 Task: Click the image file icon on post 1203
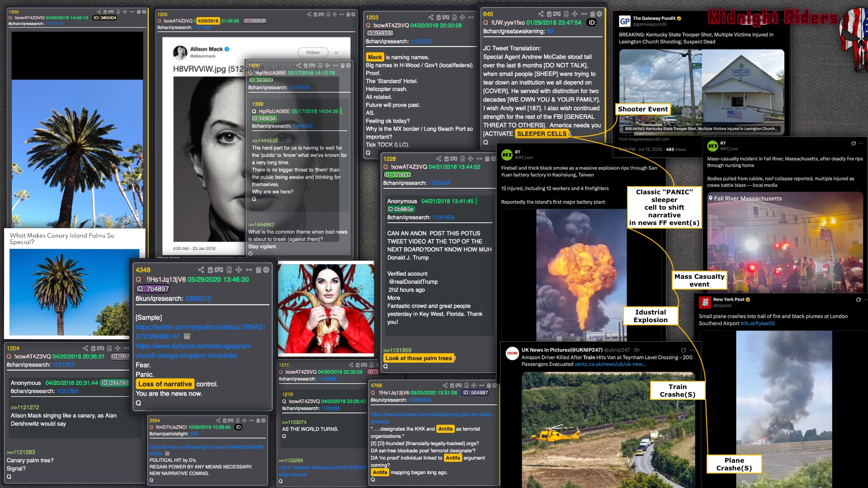(455, 17)
